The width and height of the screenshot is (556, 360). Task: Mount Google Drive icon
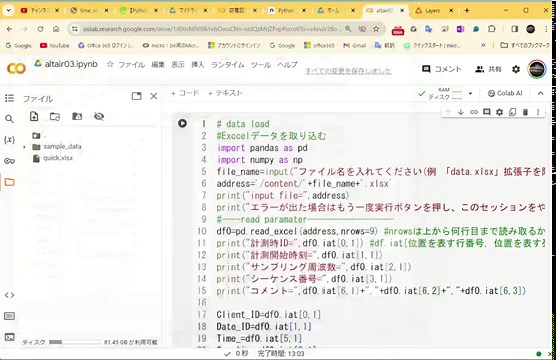coord(77,116)
